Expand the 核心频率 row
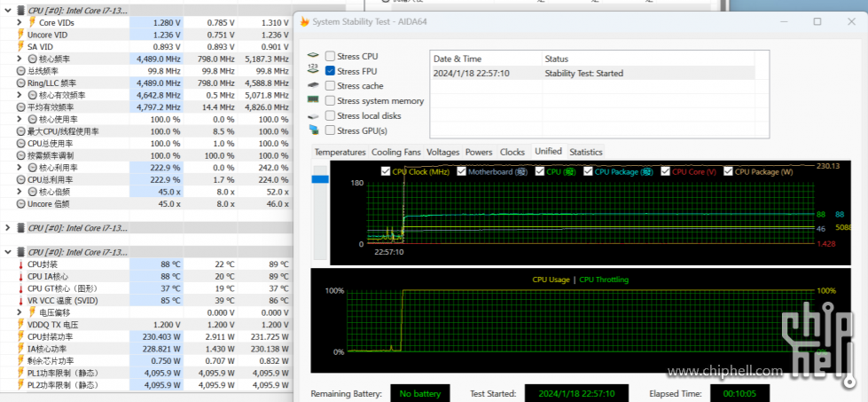 [x=20, y=59]
